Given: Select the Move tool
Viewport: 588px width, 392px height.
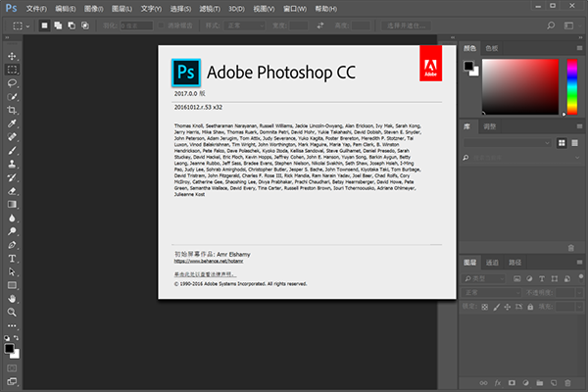Looking at the screenshot, I should (12, 56).
